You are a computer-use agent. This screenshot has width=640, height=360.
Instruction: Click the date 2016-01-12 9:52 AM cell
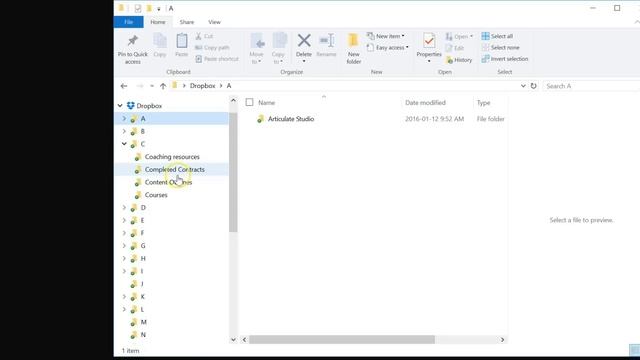coord(434,119)
